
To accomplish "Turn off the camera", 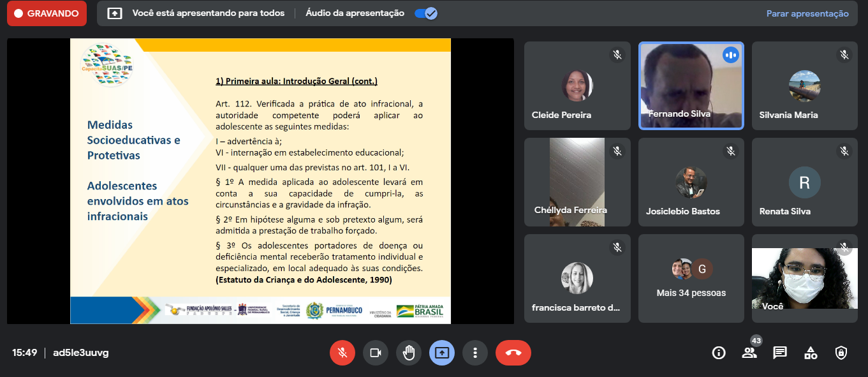I will coord(376,353).
